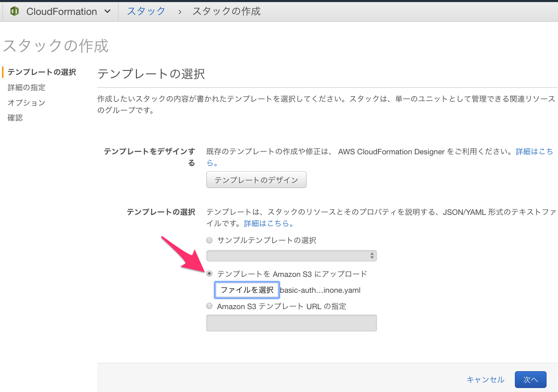
Task: Choose the Amazon S3 テンプレート URL radio button
Action: 209,306
